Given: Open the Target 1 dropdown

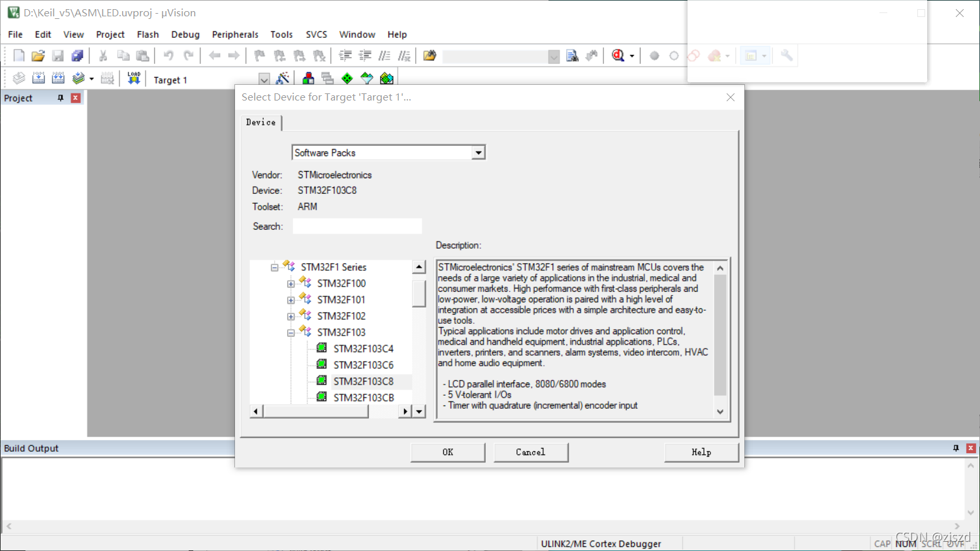Looking at the screenshot, I should point(264,80).
